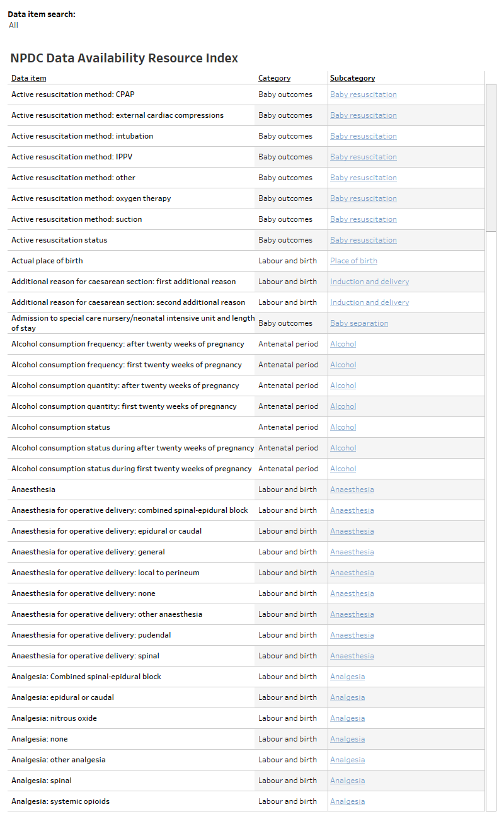Select the row Analgesia: none
504x819 pixels.
coord(39,738)
